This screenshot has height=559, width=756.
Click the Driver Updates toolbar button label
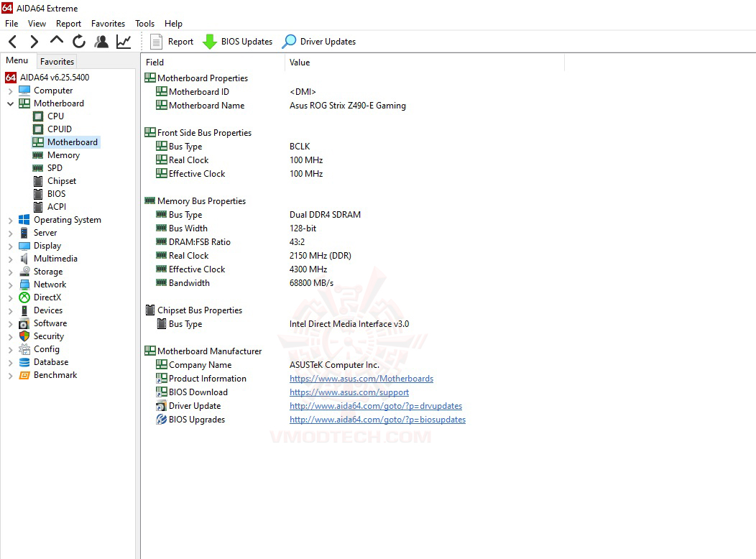pyautogui.click(x=328, y=42)
